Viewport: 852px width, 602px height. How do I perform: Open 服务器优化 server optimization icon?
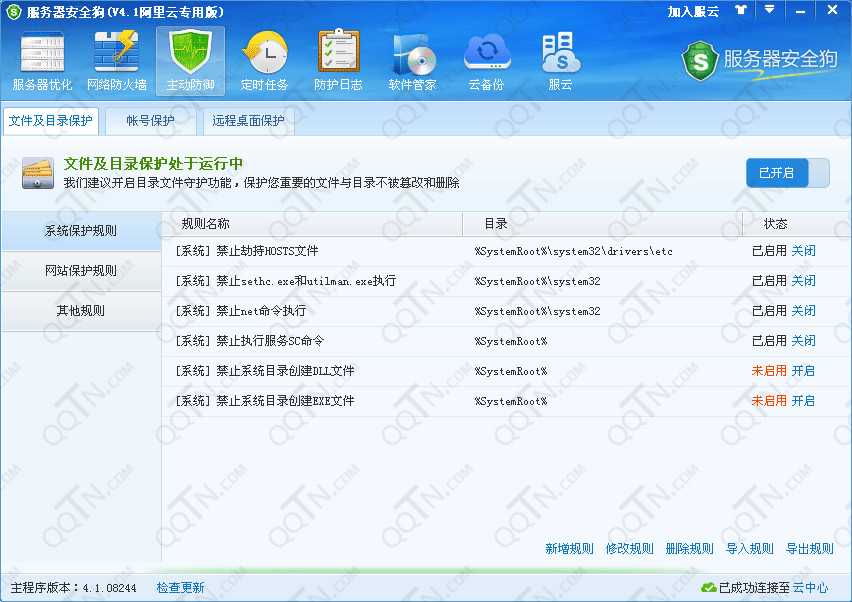click(42, 61)
